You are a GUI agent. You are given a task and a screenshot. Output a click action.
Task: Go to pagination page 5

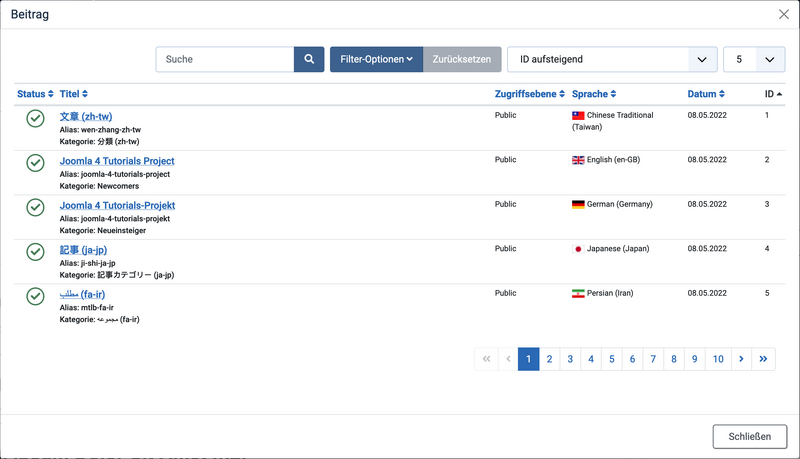click(612, 359)
